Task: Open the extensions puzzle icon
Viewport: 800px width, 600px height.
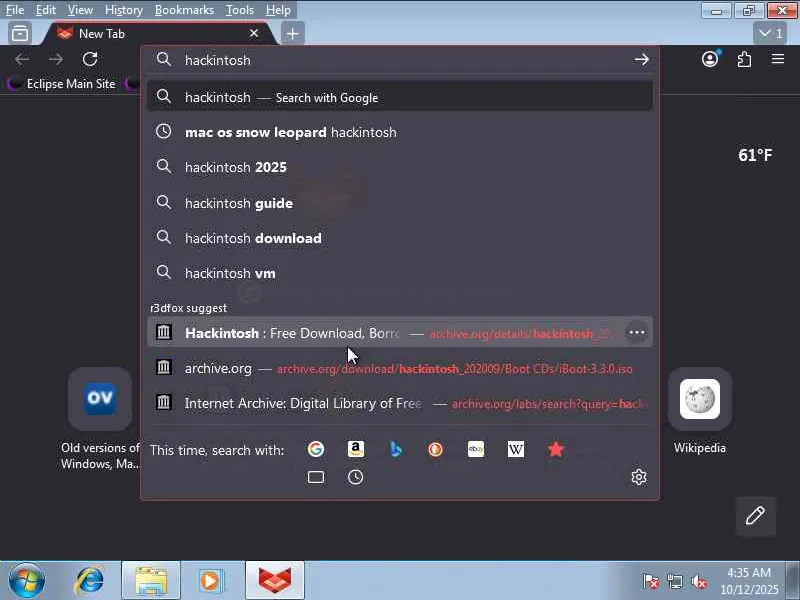Action: coord(744,59)
